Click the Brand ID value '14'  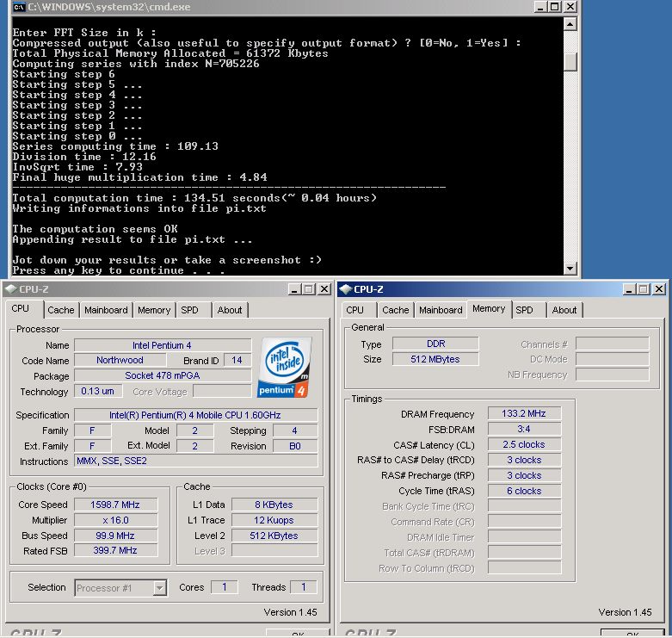pos(237,360)
